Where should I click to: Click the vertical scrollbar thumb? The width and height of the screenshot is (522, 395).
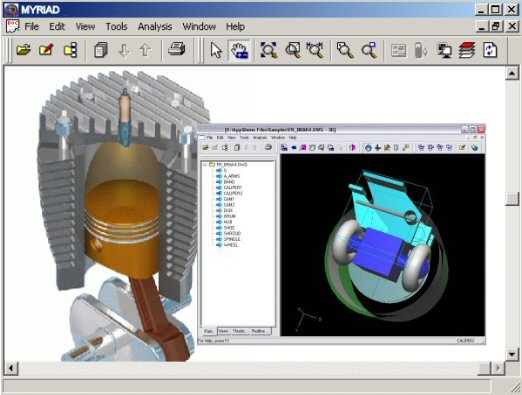pos(512,199)
